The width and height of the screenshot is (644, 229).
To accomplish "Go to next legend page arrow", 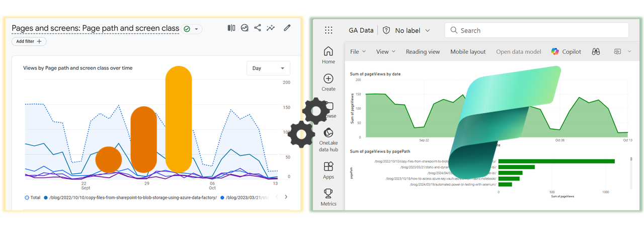I will click(286, 197).
